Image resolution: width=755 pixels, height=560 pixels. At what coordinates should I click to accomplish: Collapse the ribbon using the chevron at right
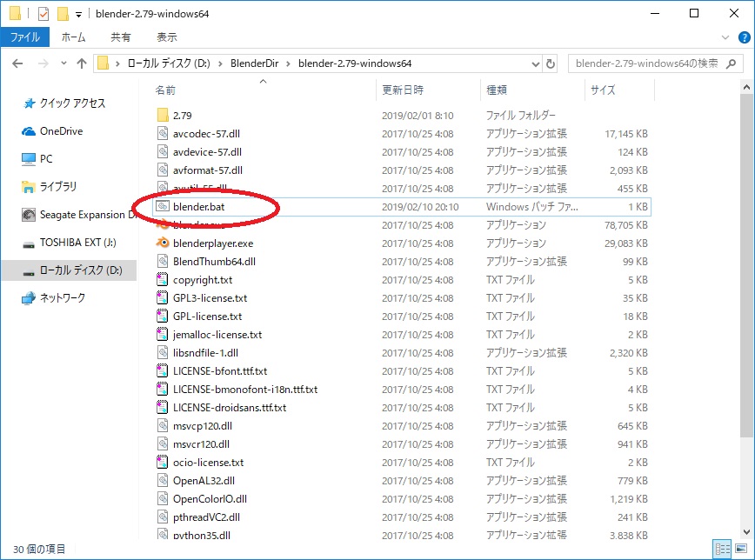pos(724,37)
